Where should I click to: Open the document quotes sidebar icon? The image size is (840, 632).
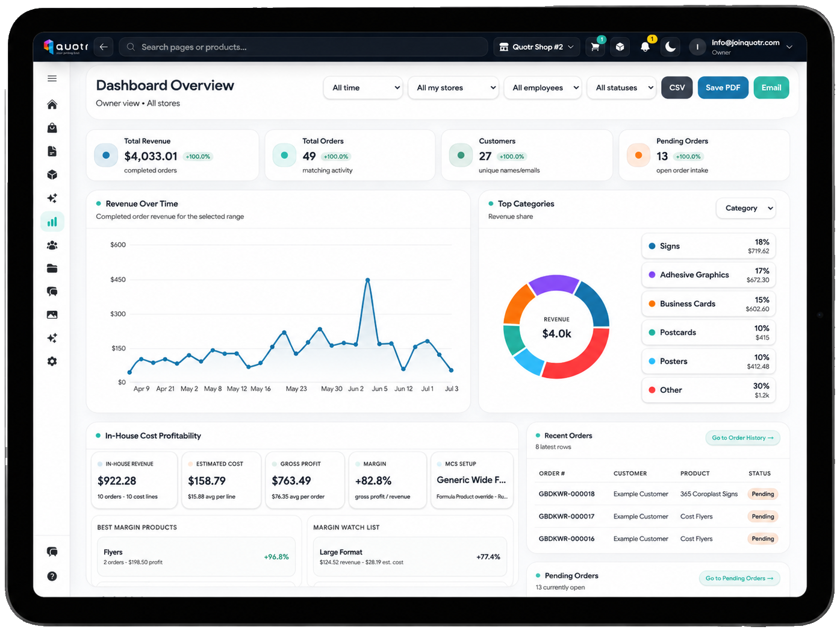pyautogui.click(x=52, y=151)
